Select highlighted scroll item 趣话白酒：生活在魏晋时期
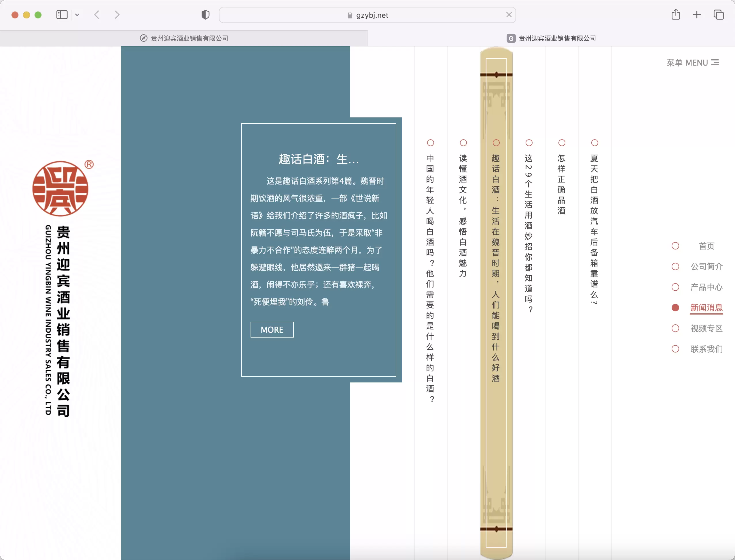 496,268
